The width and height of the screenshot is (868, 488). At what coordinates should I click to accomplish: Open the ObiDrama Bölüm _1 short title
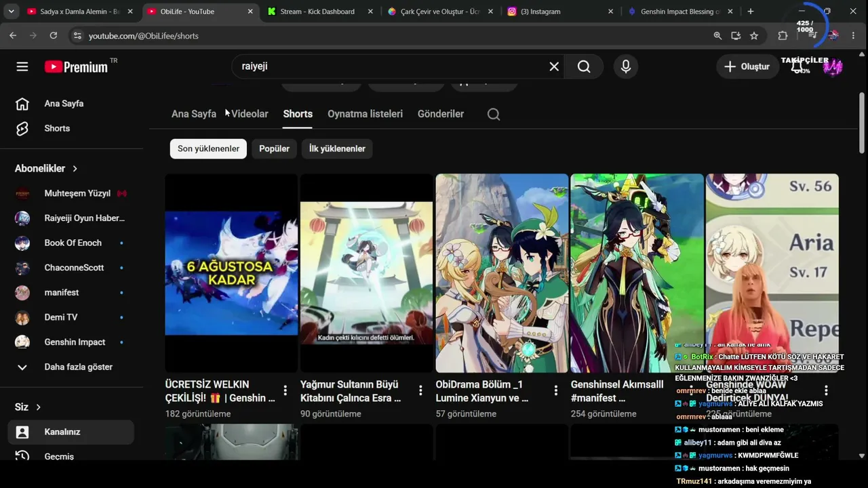[x=482, y=391]
